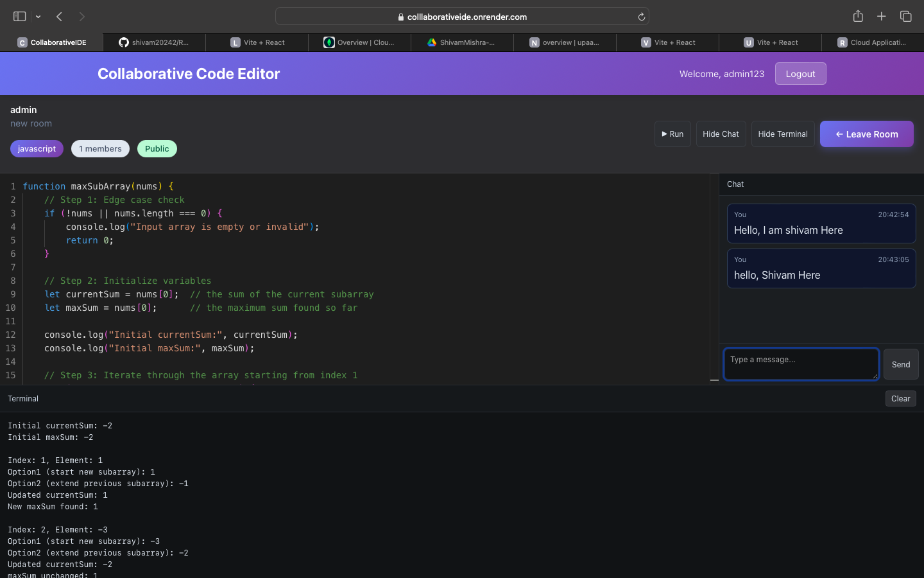Reload the page using the refresh icon
Viewport: 924px width, 578px height.
tap(641, 17)
